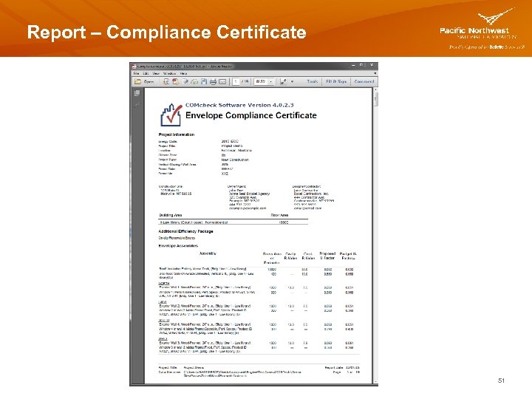Open the File menu
This screenshot has width=532, height=399.
pyautogui.click(x=136, y=73)
